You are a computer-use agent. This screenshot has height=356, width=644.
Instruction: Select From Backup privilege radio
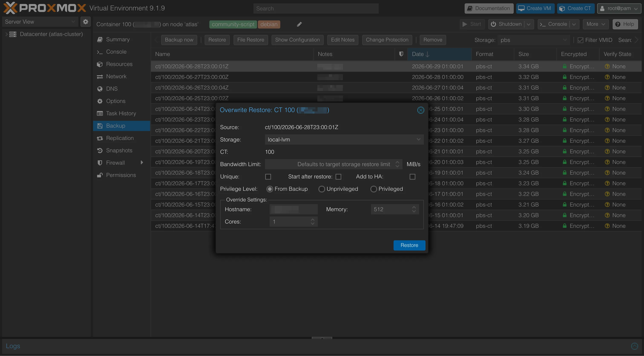coord(269,189)
